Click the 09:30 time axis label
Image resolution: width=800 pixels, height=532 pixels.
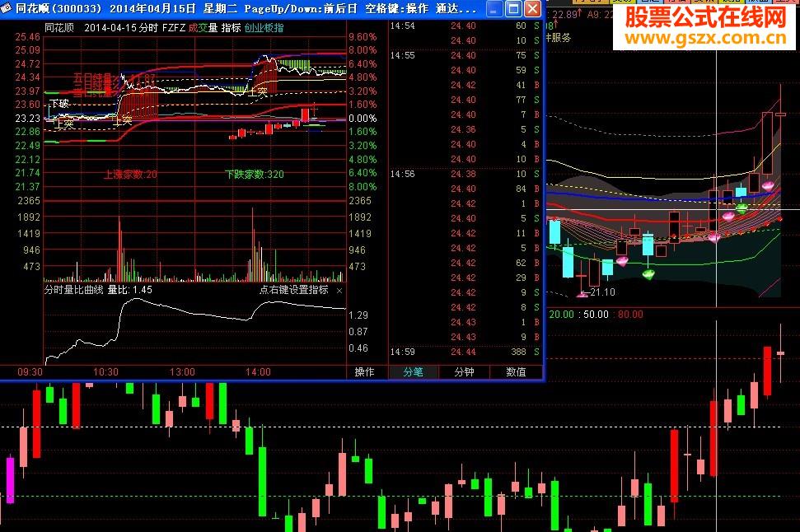(x=30, y=372)
